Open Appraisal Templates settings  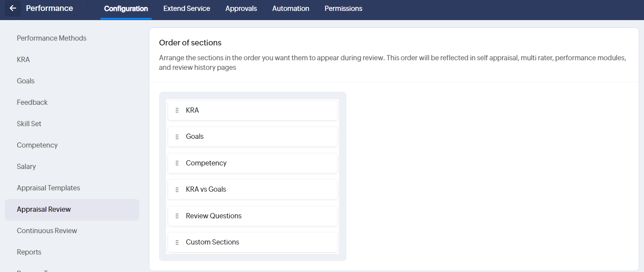48,188
